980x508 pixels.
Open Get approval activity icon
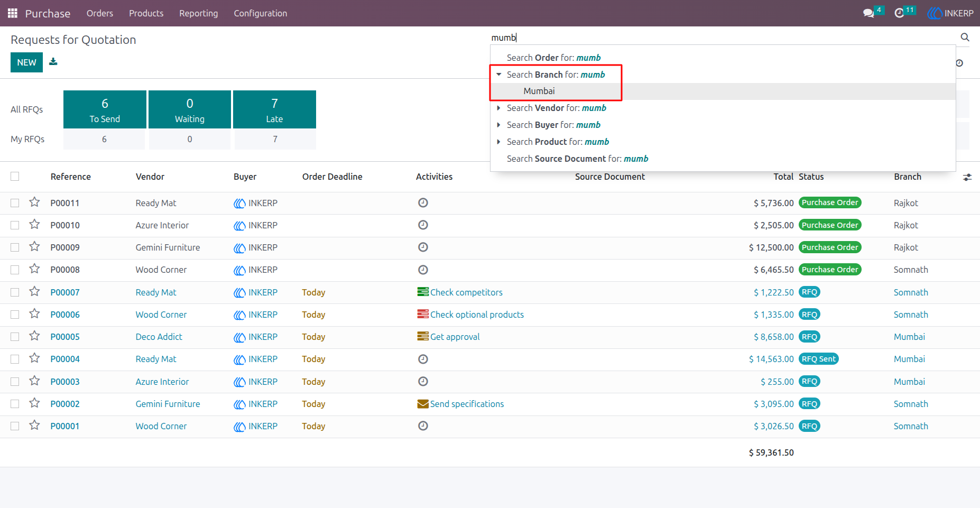click(x=423, y=336)
